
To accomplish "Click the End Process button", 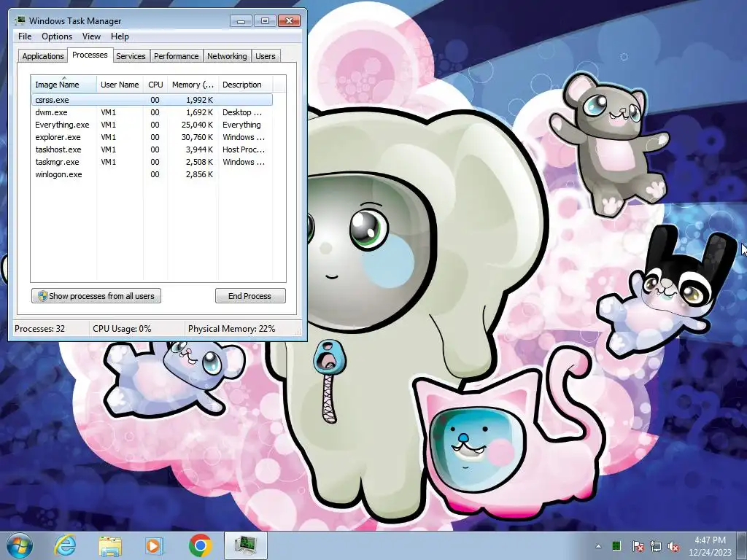I will (250, 296).
